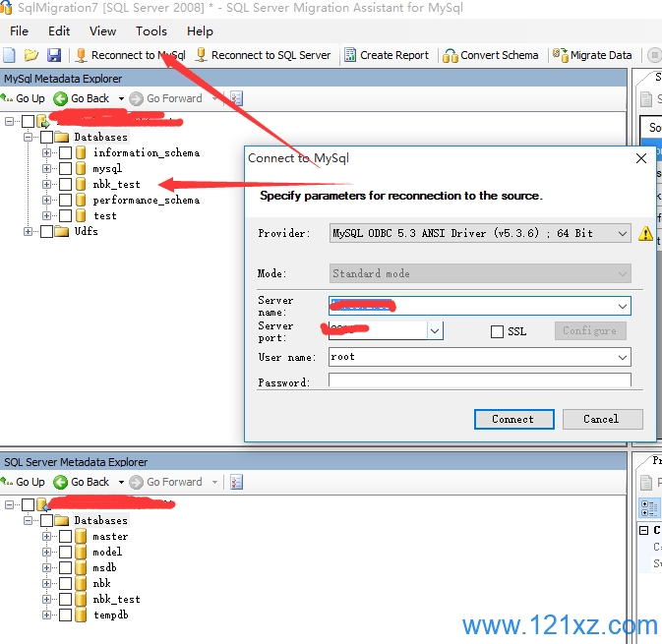The width and height of the screenshot is (662, 644).
Task: Click Go Back in SQL Server Metadata Explorer
Action: point(82,482)
